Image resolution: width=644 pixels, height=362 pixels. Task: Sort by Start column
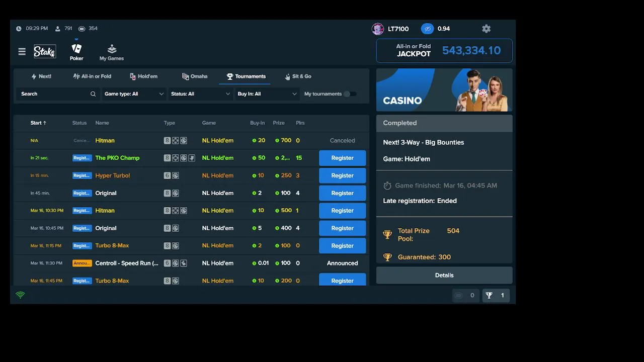38,123
